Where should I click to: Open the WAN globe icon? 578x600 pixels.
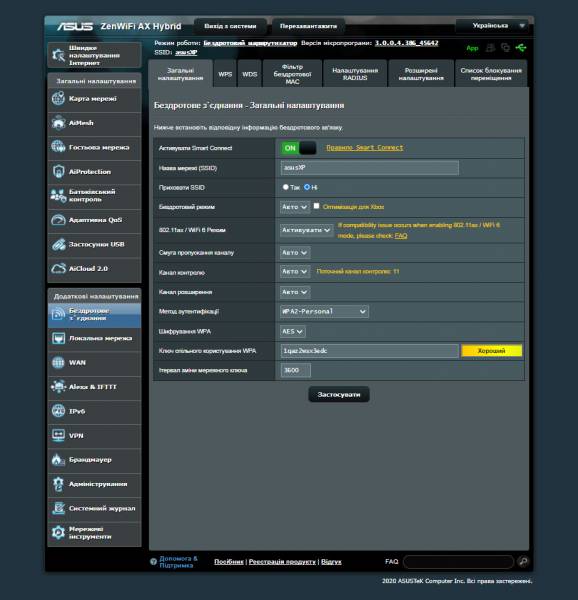tap(58, 362)
